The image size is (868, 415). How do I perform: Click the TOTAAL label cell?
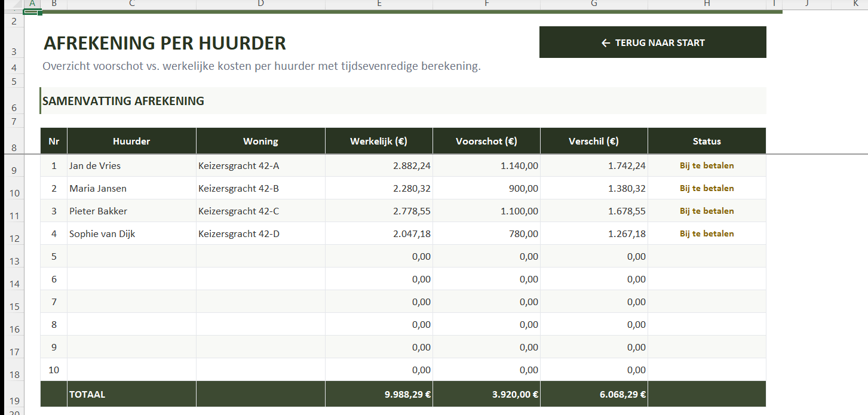click(x=131, y=394)
